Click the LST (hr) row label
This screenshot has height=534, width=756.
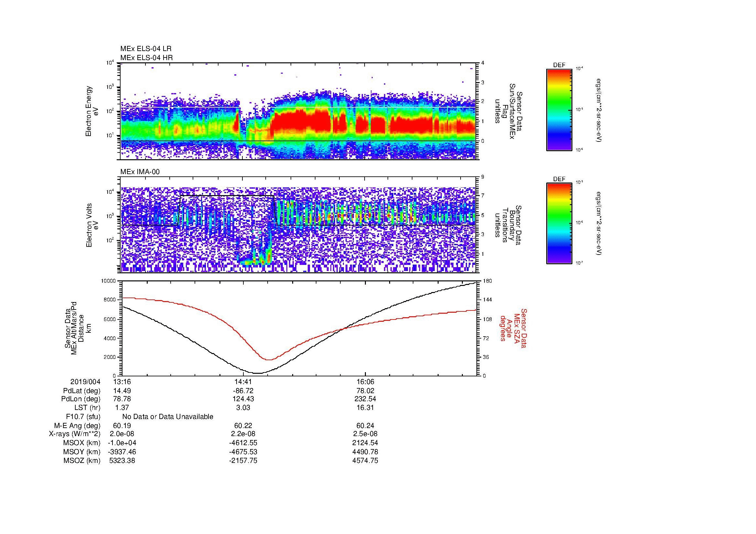(x=87, y=408)
